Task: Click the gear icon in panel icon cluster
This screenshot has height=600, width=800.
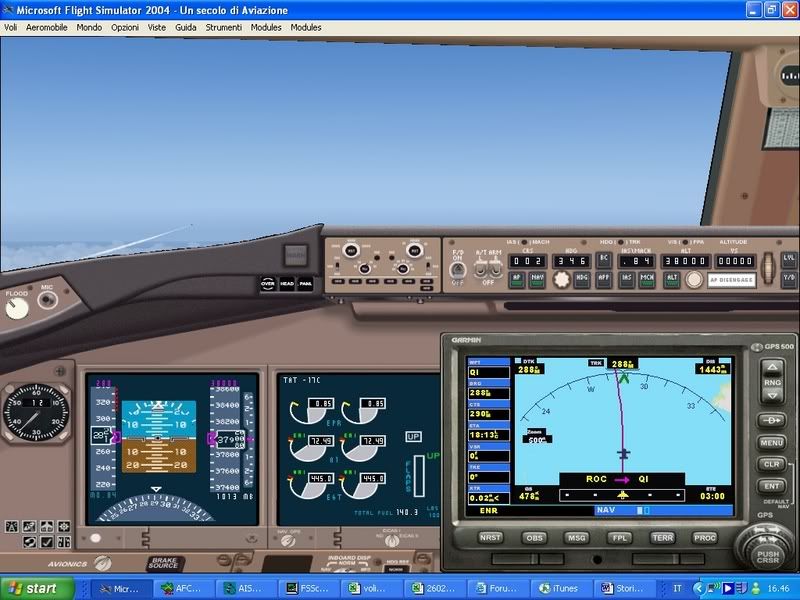Action: pos(64,526)
